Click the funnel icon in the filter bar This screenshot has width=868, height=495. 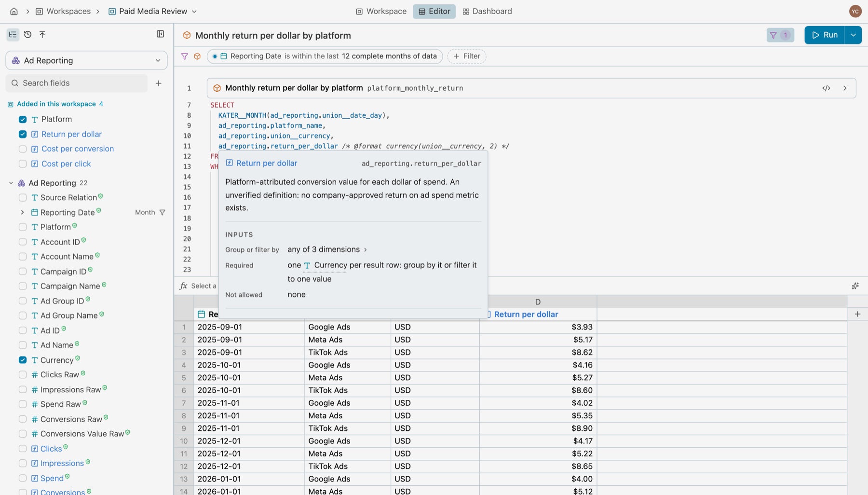[x=184, y=56]
